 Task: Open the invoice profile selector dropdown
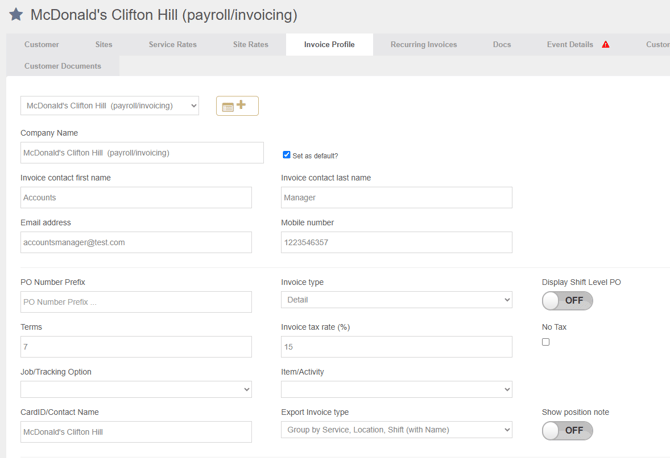click(x=109, y=106)
